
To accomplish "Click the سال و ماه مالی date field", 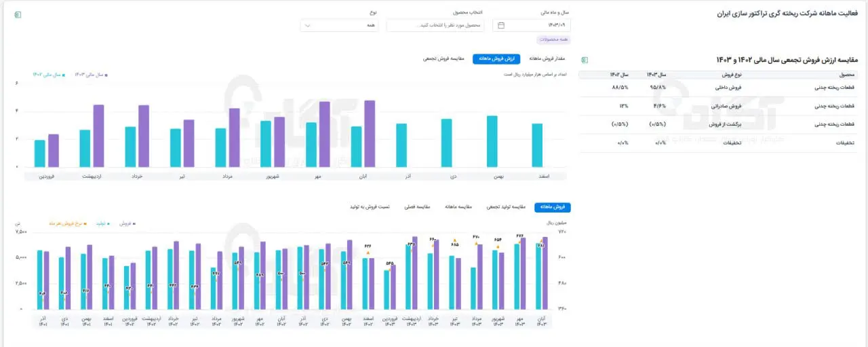I will (x=532, y=25).
